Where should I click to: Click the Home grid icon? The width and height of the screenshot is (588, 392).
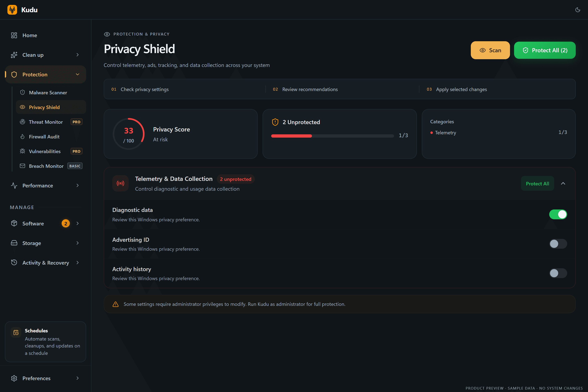(x=14, y=35)
